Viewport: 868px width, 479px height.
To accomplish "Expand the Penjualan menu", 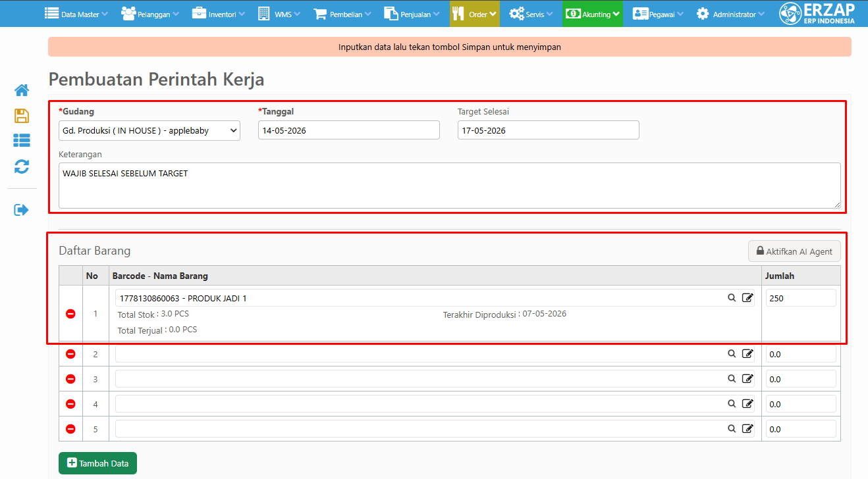I will [x=412, y=14].
